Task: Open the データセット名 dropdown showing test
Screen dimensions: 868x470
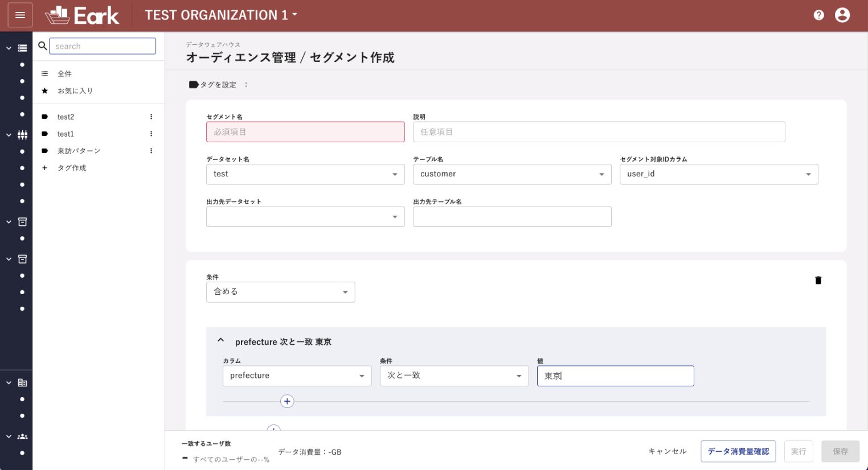Action: click(x=305, y=174)
